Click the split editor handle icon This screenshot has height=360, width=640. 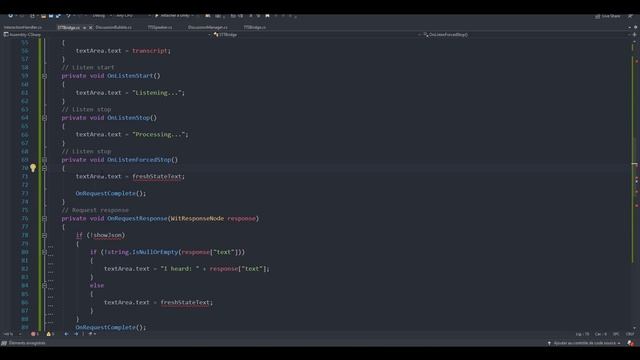[x=634, y=35]
